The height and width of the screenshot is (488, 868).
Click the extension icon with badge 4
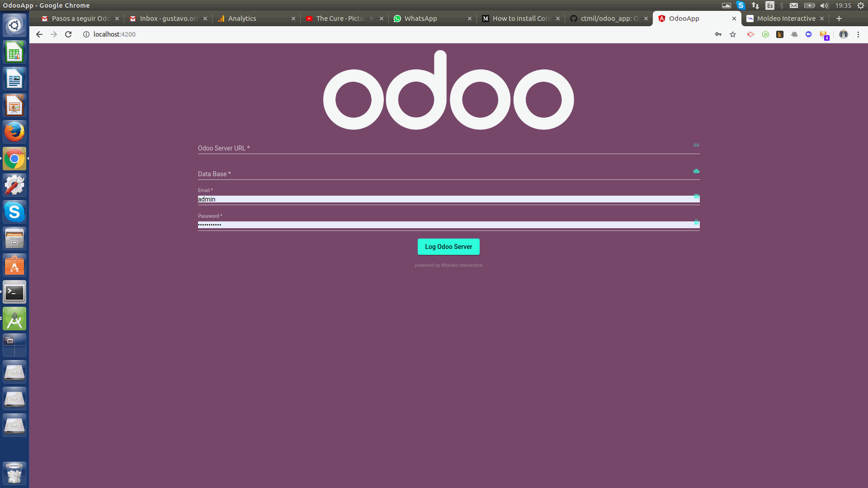click(x=824, y=35)
